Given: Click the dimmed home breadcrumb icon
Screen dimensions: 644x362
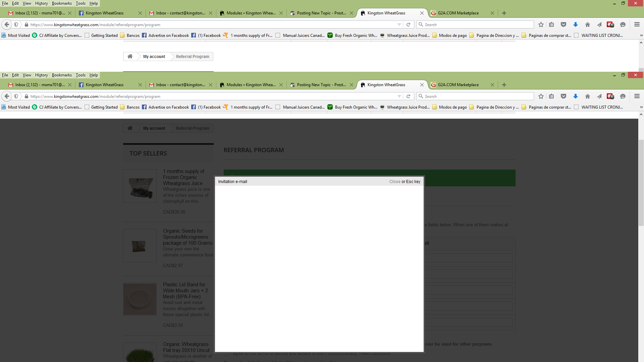Looking at the screenshot, I should [x=130, y=128].
